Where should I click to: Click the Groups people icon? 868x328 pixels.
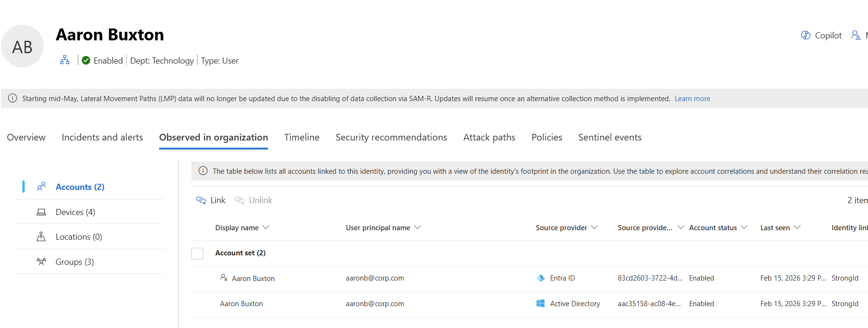tap(41, 262)
